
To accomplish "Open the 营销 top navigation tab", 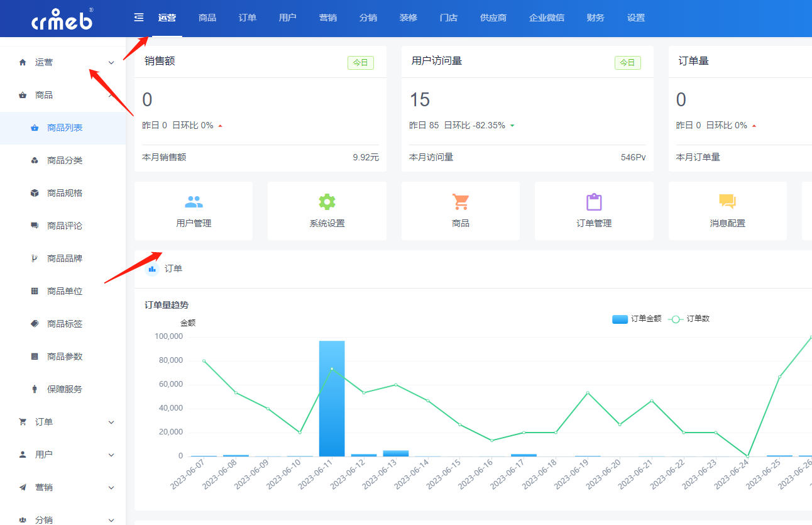I will 328,18.
